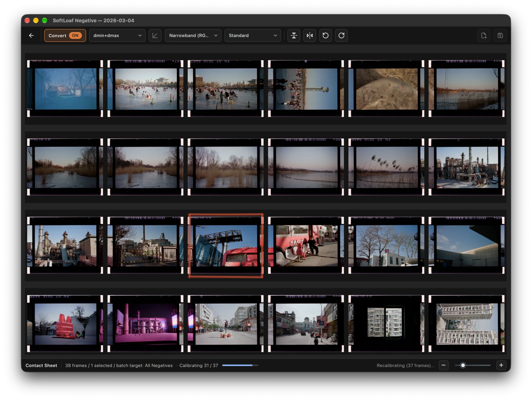Click the export file icon

point(484,36)
